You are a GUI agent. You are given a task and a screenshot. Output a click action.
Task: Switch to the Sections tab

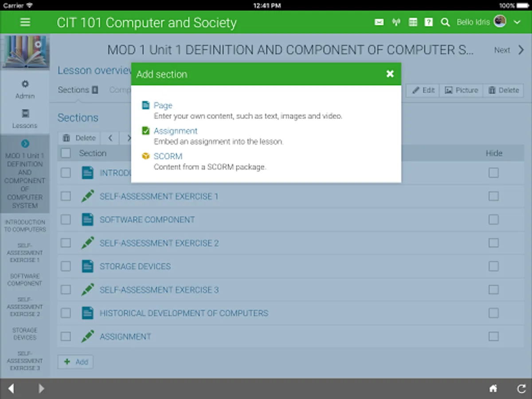coord(78,90)
